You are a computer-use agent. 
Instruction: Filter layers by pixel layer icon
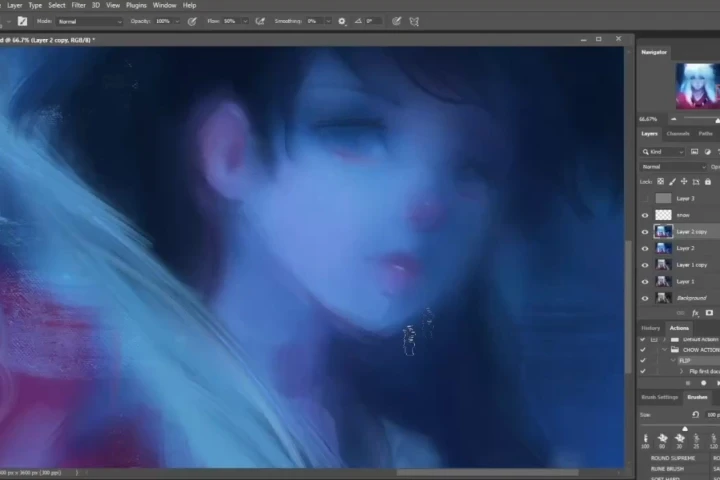click(694, 152)
